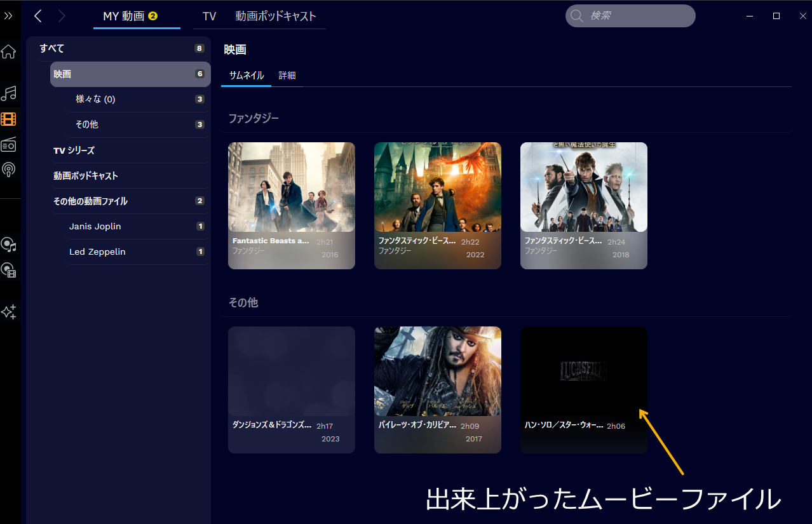This screenshot has height=524, width=812.
Task: Click the count badge 6 beside 映画
Action: pyautogui.click(x=200, y=74)
